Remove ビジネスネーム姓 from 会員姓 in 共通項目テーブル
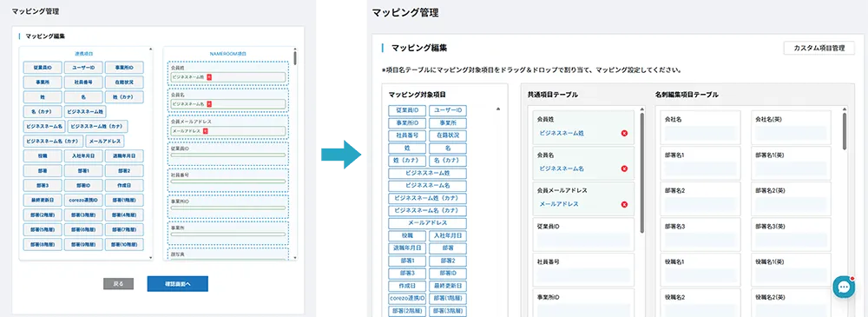Viewport: 868px width, 317px height. click(x=624, y=134)
